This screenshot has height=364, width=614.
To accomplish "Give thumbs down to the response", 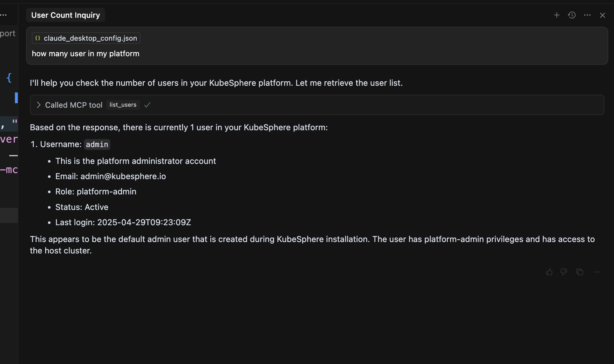I will (564, 272).
